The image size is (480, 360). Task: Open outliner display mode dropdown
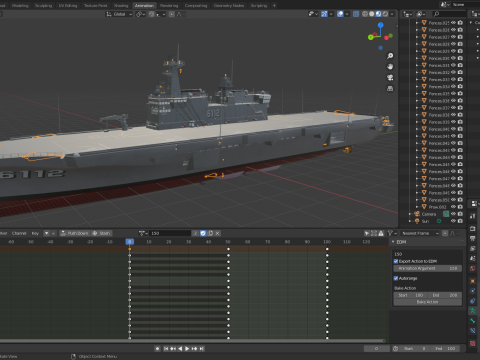[x=407, y=14]
